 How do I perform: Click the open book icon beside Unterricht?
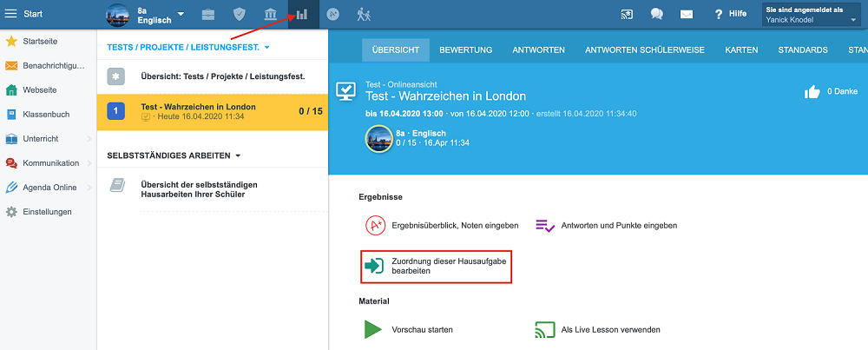point(11,139)
